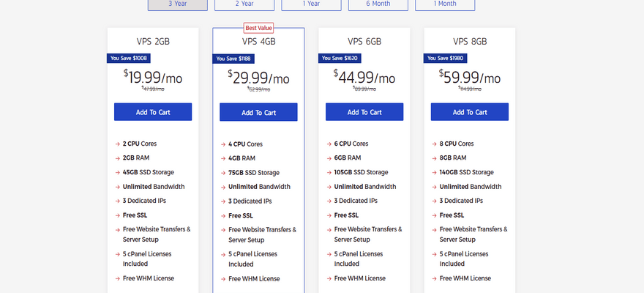Select the 6 Month billing tab
This screenshot has height=293, width=644.
click(378, 4)
